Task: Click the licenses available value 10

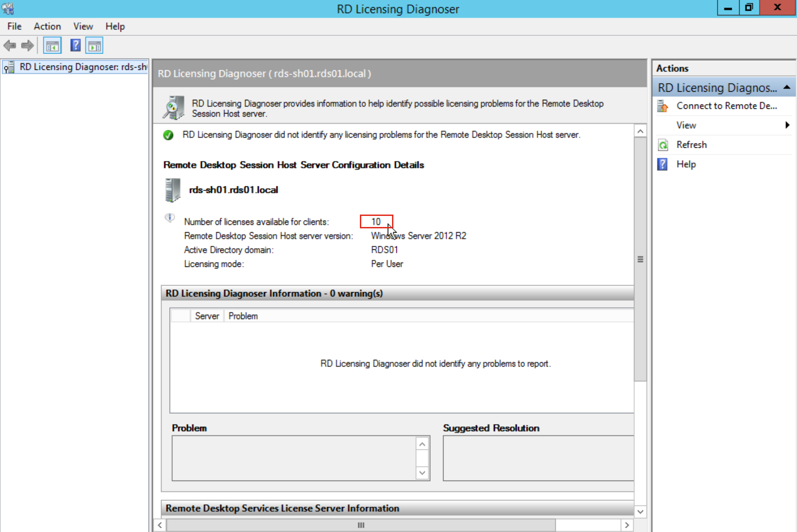Action: (376, 222)
